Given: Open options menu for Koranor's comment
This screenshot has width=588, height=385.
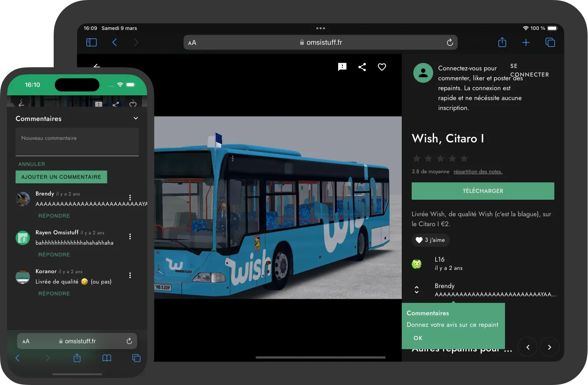Looking at the screenshot, I should (x=130, y=275).
